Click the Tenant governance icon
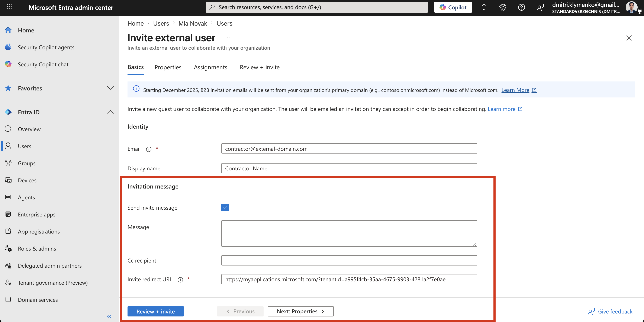This screenshot has height=322, width=644. click(x=8, y=283)
